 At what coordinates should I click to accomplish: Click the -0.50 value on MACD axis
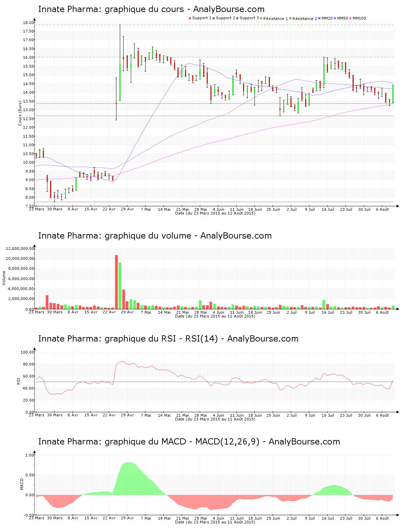29,515
